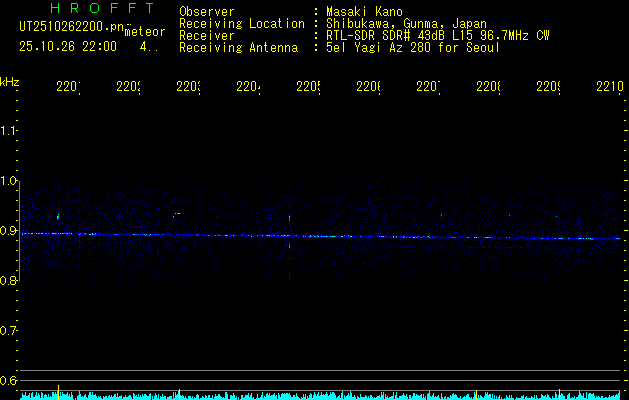Click the yellow spike in the level graph
Image resolution: width=629 pixels, height=400 pixels.
coord(59,390)
